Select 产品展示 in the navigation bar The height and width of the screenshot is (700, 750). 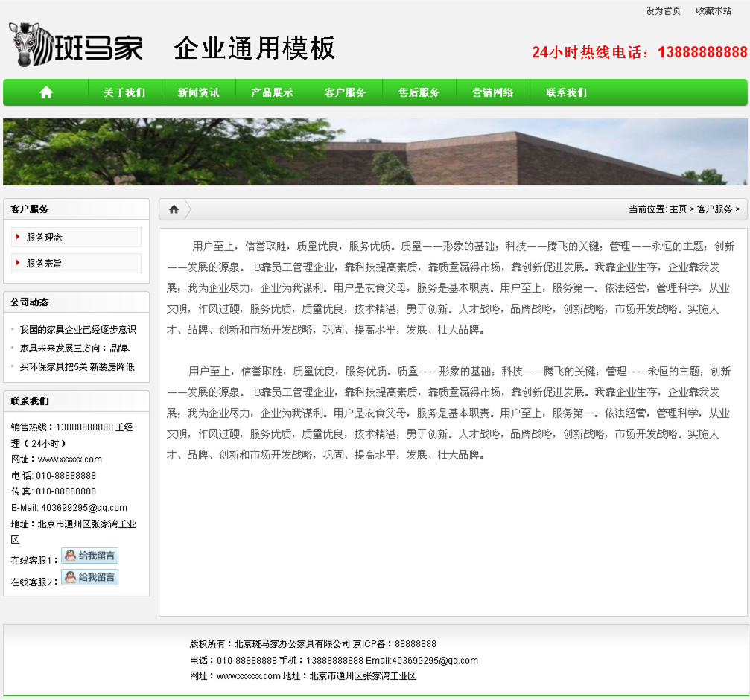pos(272,93)
